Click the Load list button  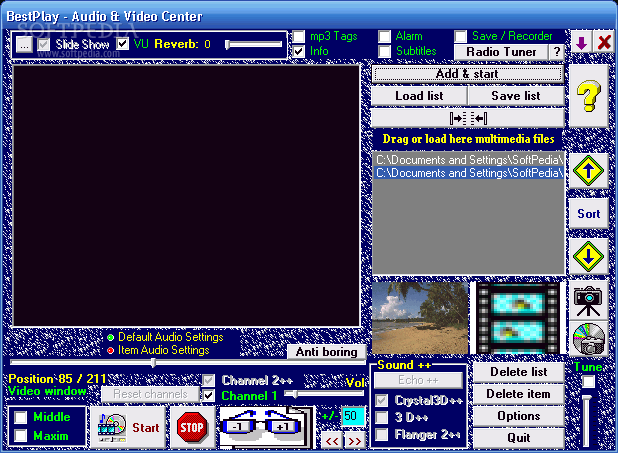point(419,96)
